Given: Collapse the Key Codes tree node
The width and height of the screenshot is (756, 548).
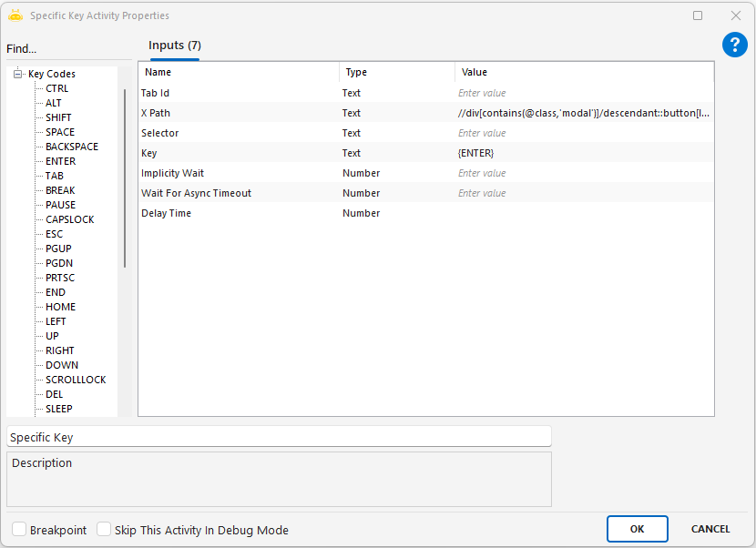Looking at the screenshot, I should pos(17,74).
